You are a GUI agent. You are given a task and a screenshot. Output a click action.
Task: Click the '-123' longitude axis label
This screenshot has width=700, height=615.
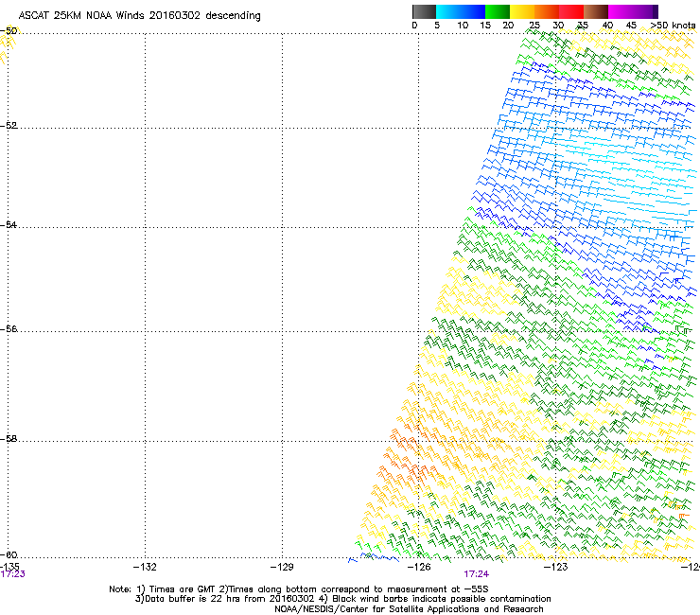point(555,567)
